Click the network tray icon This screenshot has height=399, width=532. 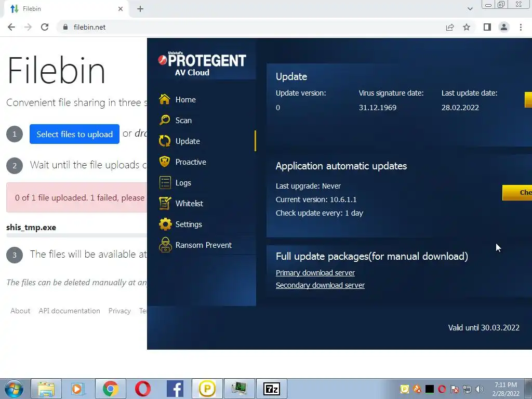click(x=467, y=389)
